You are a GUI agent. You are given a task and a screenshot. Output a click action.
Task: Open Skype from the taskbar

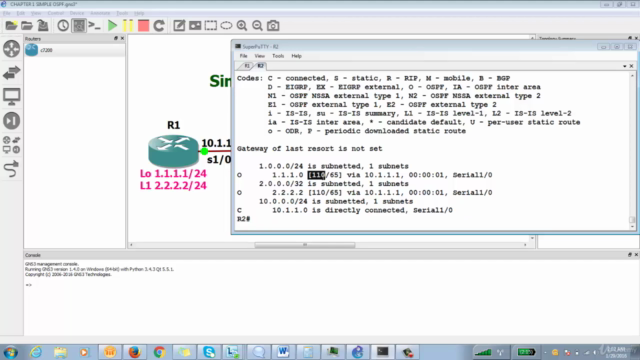coord(209,352)
